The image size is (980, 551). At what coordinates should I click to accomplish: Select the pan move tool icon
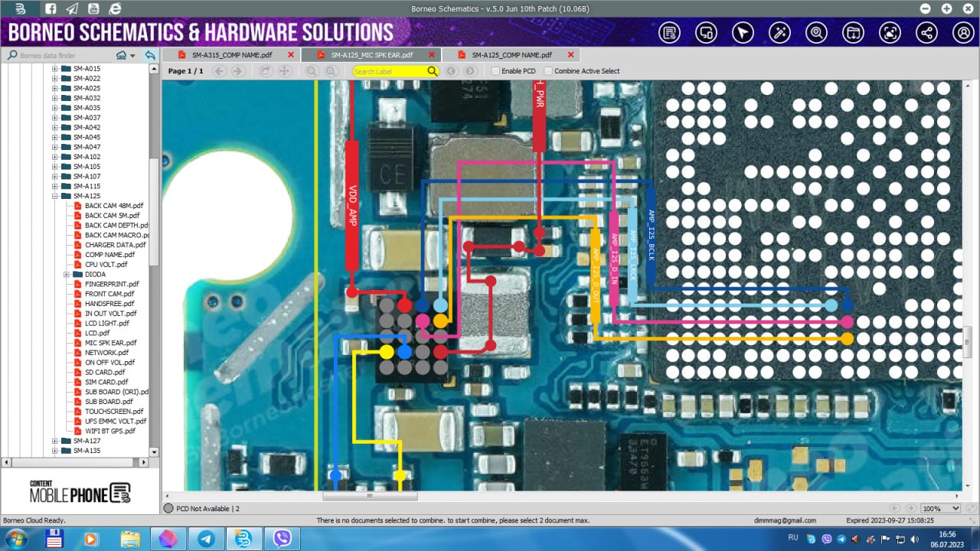tap(284, 71)
